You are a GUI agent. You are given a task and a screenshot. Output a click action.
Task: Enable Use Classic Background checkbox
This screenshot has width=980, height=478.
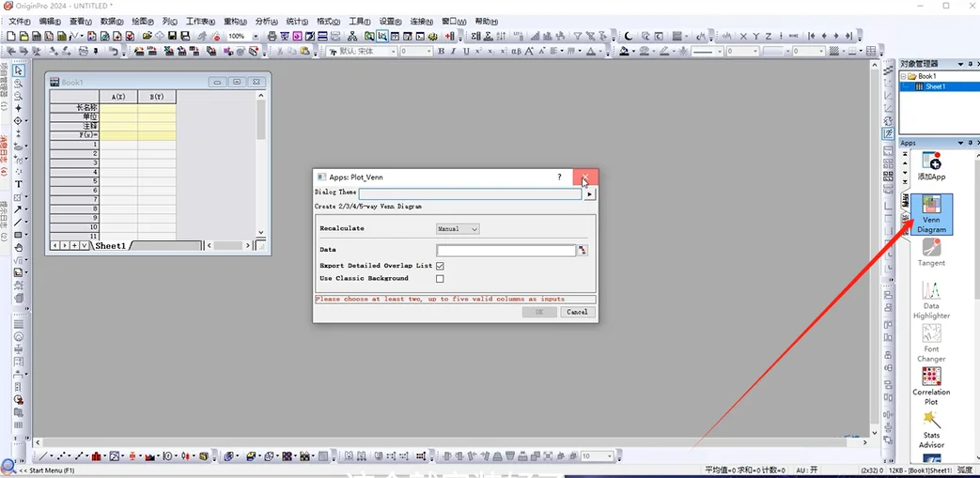pos(440,279)
